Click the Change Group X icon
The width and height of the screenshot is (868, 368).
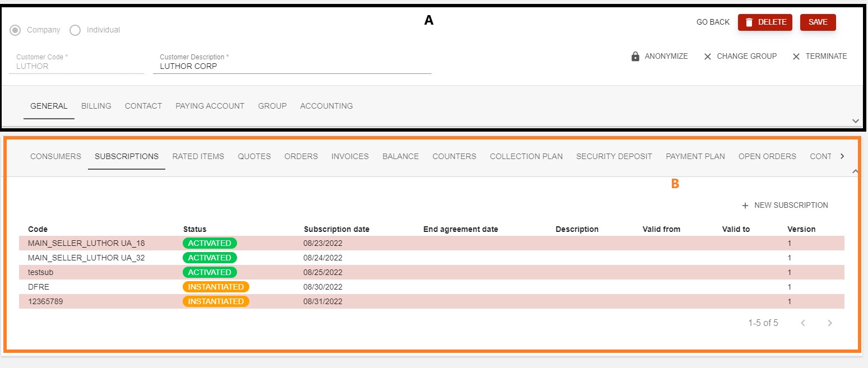(x=708, y=57)
